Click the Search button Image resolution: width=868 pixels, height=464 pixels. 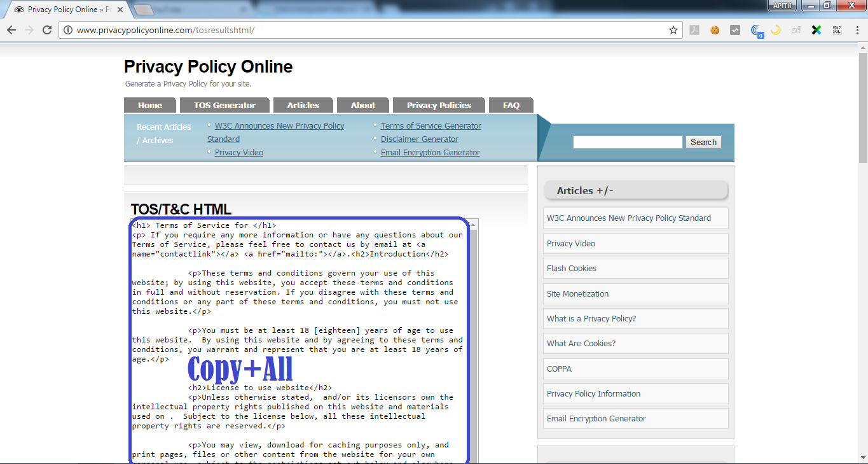(703, 142)
